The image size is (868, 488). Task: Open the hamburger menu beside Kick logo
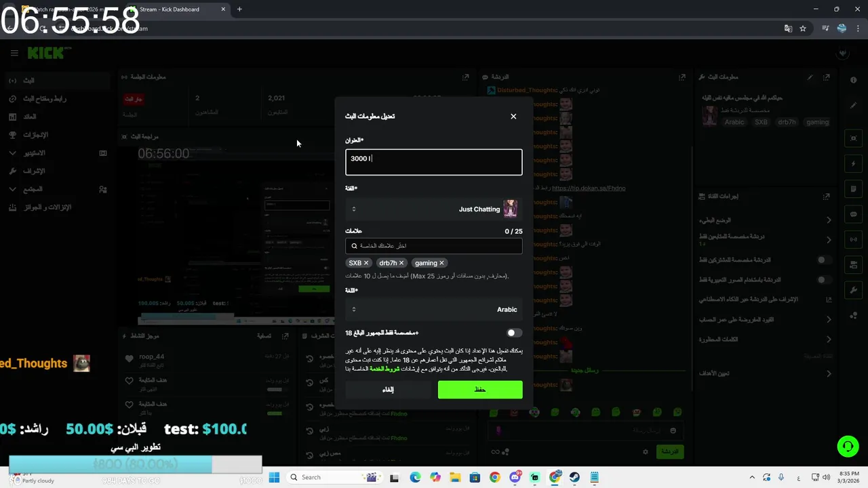point(14,53)
